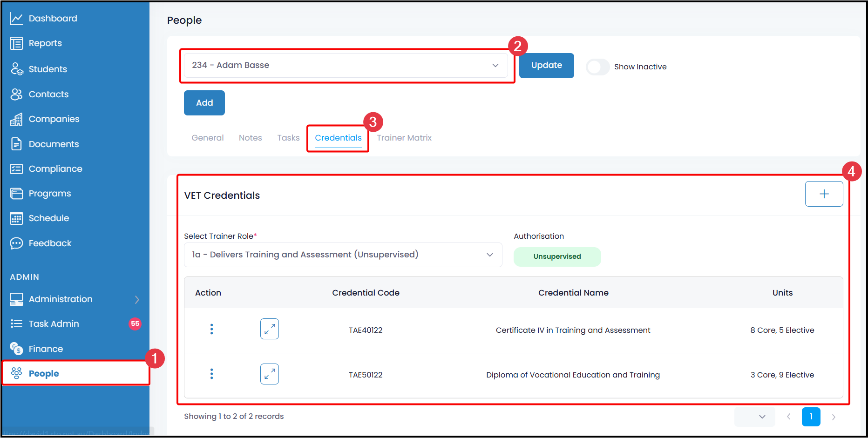The height and width of the screenshot is (438, 868).
Task: Toggle the Show Inactive switch
Action: [x=597, y=67]
